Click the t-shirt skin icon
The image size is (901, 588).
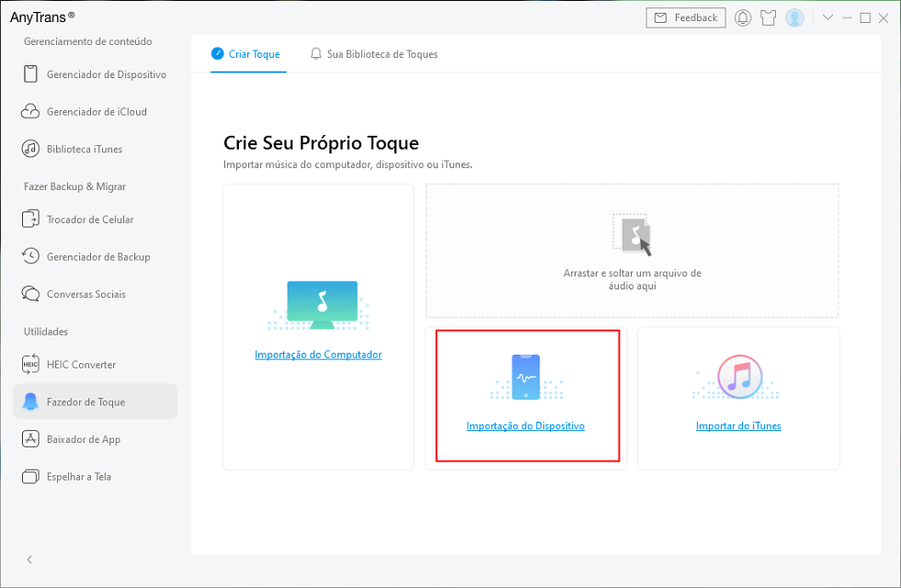pos(769,17)
